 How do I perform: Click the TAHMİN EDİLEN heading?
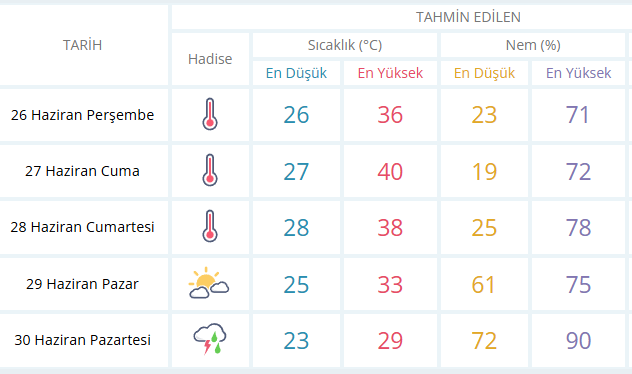[468, 17]
